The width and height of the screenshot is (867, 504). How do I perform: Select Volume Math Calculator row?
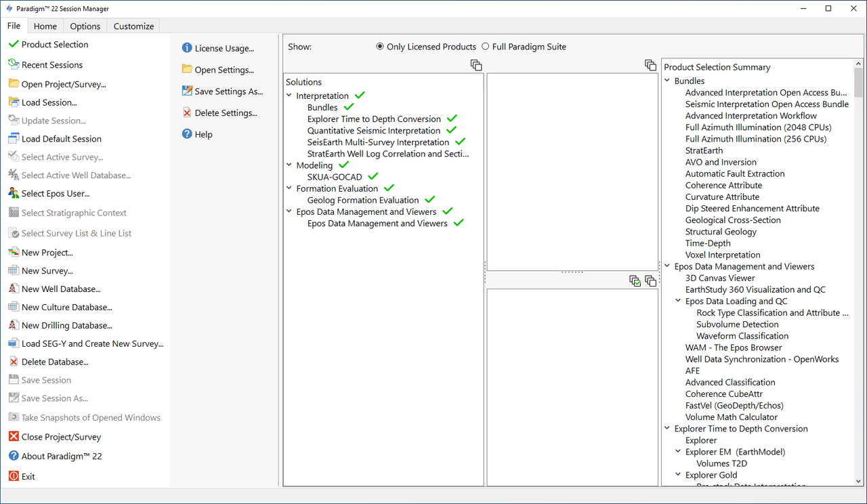point(732,417)
